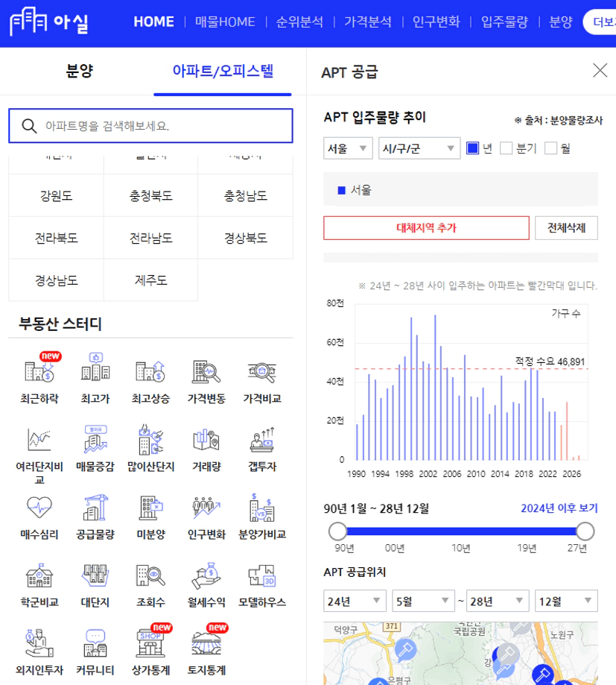Open the 분양가비교 icon
Image resolution: width=616 pixels, height=685 pixels.
coord(262,508)
